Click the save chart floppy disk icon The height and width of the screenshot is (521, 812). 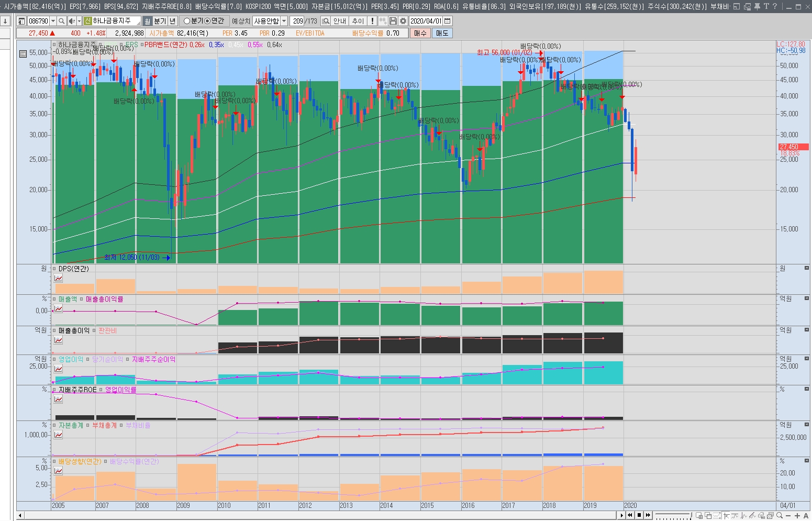tap(393, 21)
